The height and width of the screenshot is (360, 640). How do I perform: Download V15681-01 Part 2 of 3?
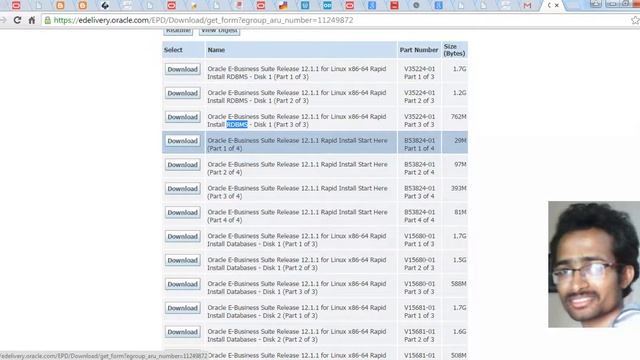pyautogui.click(x=182, y=332)
